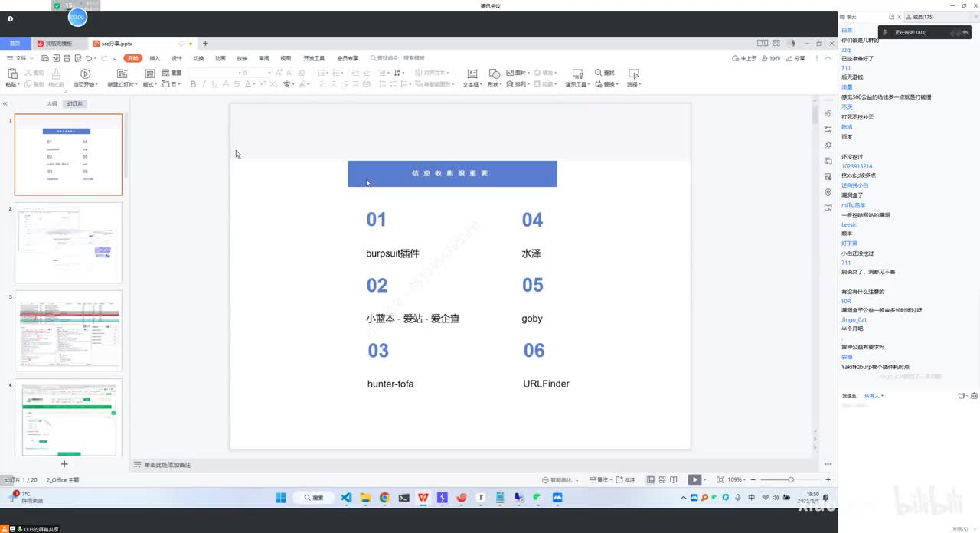
Task: Click the Replace (替换) icon
Action: [x=599, y=84]
